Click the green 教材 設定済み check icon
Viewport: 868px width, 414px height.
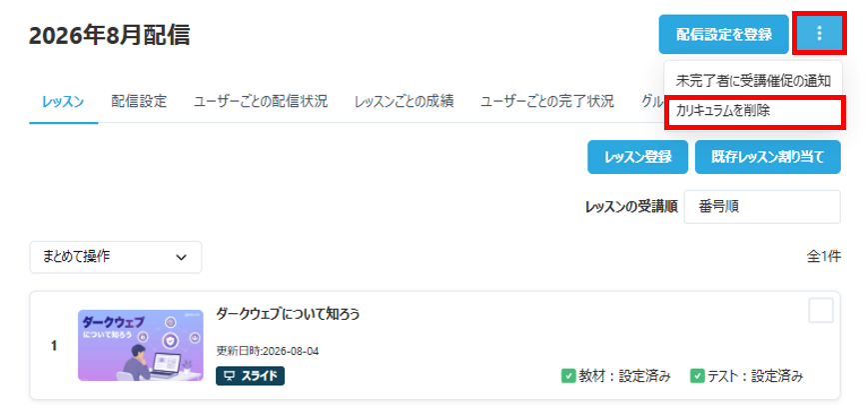(568, 376)
